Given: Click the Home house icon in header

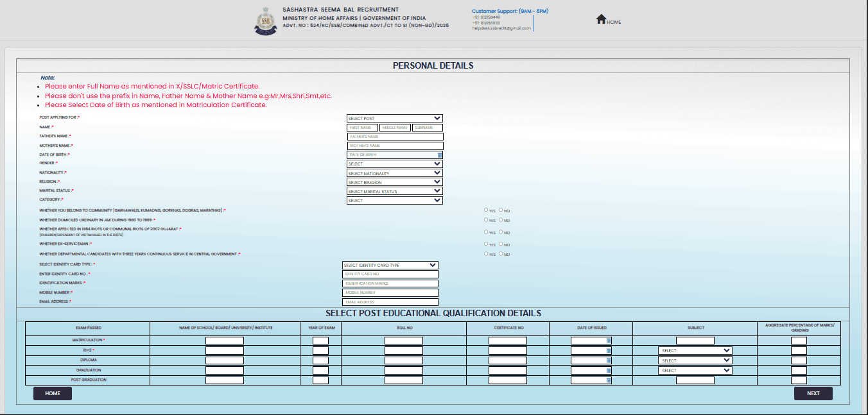Looking at the screenshot, I should point(601,20).
